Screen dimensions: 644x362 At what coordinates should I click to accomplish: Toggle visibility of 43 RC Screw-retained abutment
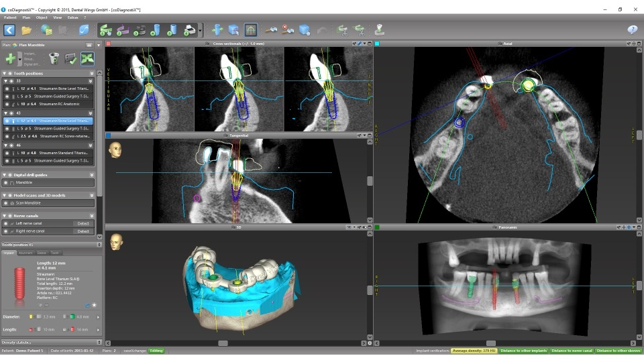click(7, 136)
